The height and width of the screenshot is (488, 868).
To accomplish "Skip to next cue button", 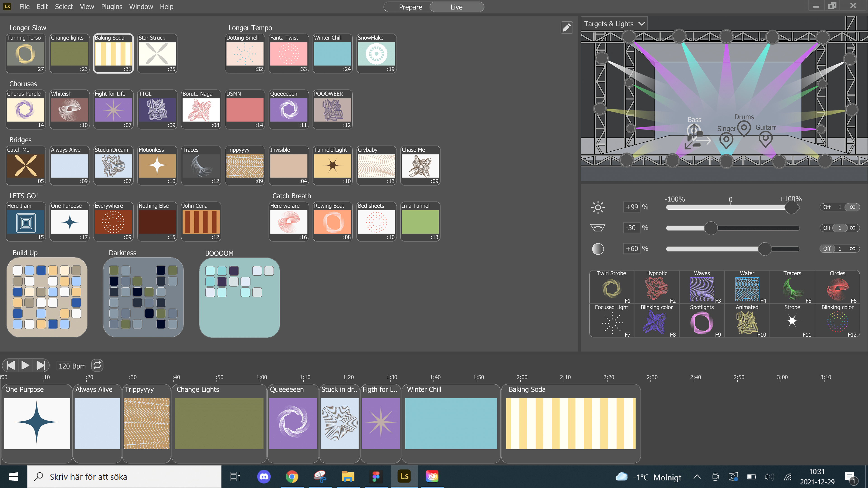I will click(40, 365).
